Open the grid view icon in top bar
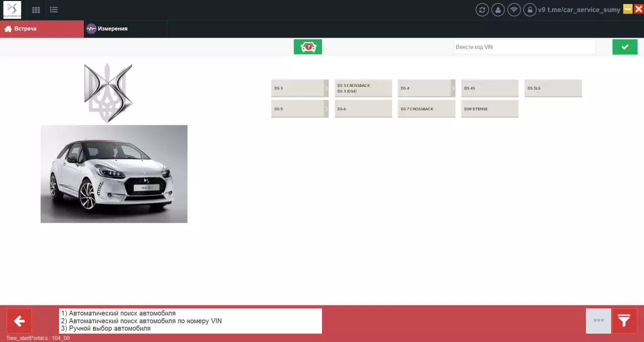The width and height of the screenshot is (644, 342). [x=36, y=10]
